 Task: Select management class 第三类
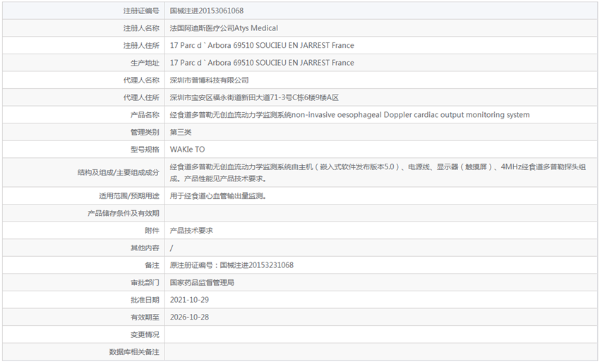[181, 133]
